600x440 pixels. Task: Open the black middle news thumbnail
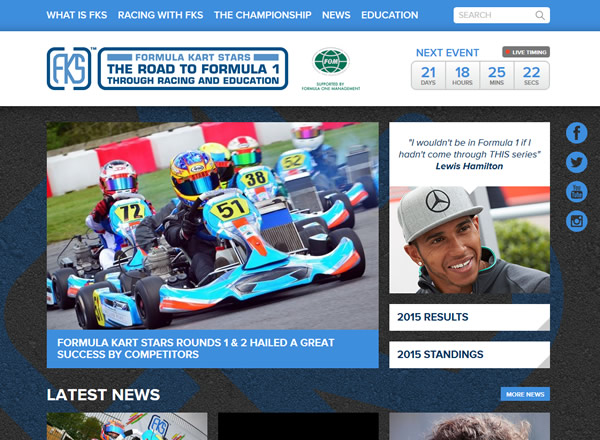tap(298, 426)
